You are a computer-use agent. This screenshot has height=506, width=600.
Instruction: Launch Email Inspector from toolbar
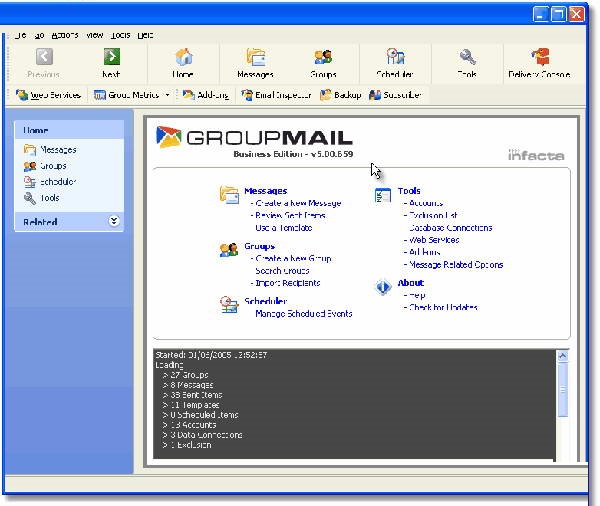click(x=276, y=95)
